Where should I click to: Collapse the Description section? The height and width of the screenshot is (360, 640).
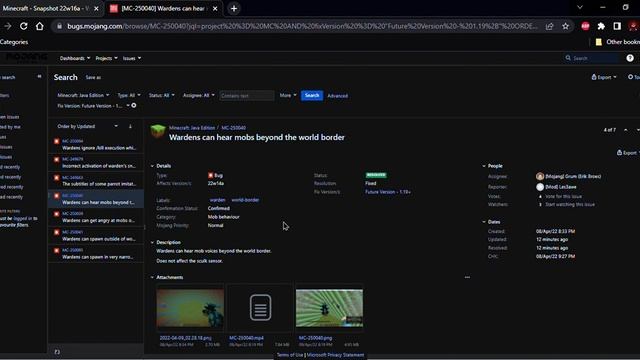[x=153, y=242]
